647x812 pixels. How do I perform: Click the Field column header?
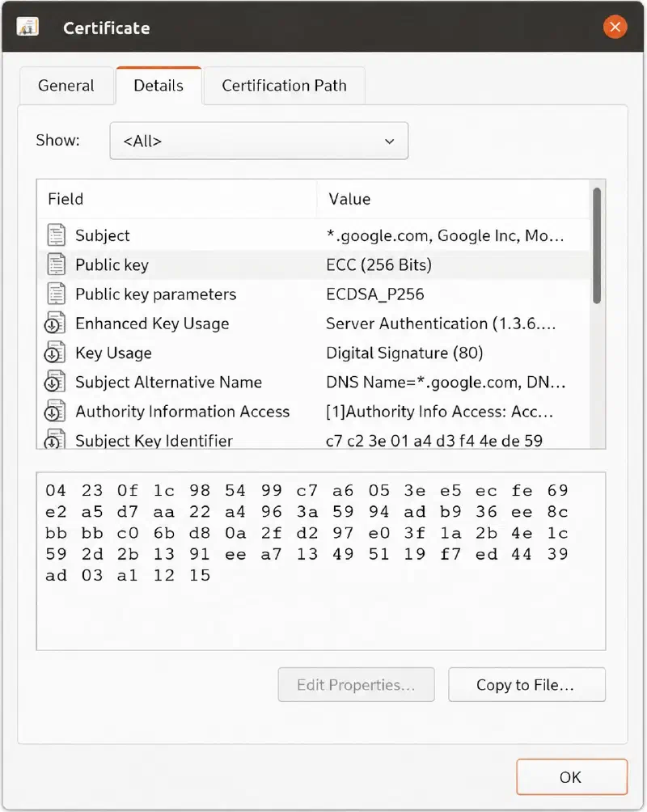pos(176,199)
